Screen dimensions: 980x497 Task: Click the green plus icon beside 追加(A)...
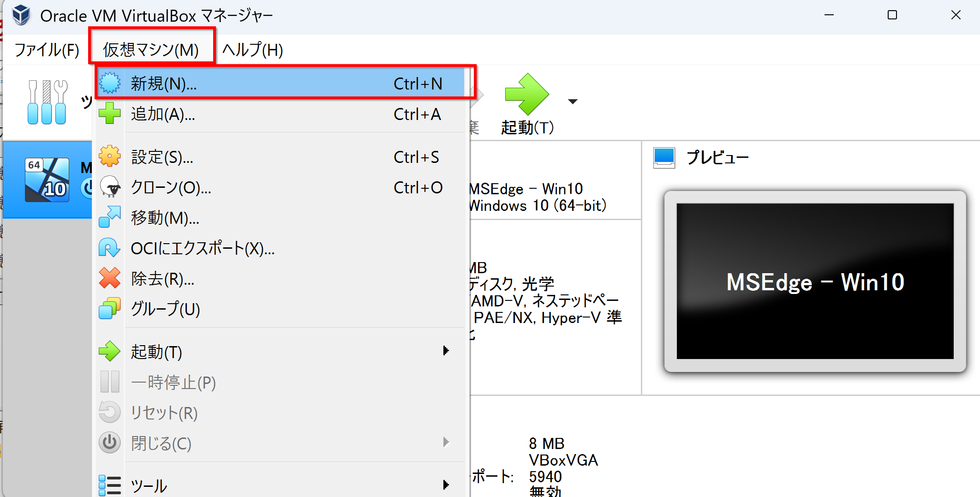point(110,114)
